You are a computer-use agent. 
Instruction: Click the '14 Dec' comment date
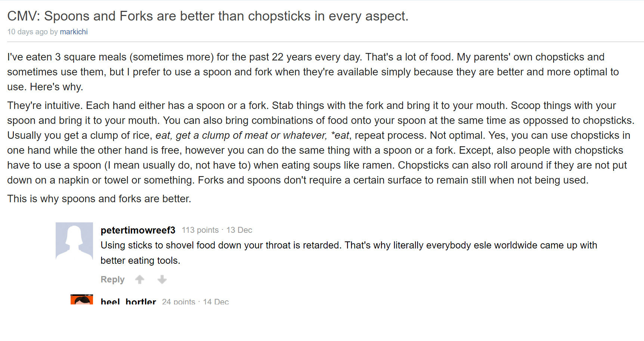[216, 302]
